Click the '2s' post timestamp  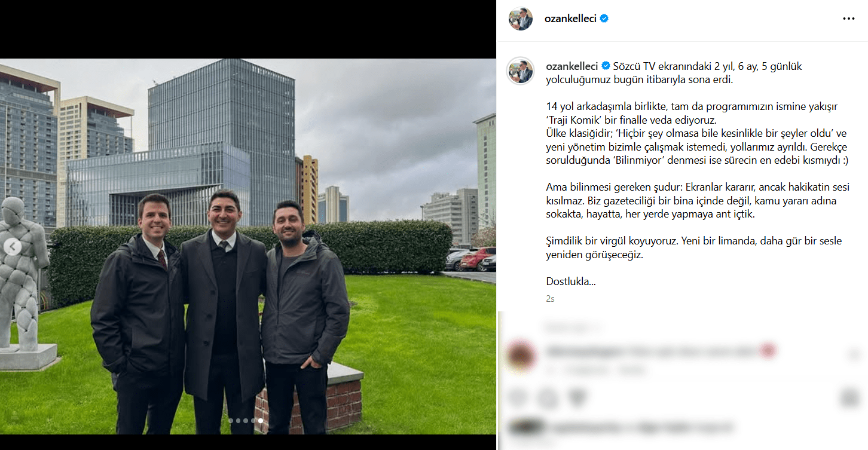coord(550,299)
